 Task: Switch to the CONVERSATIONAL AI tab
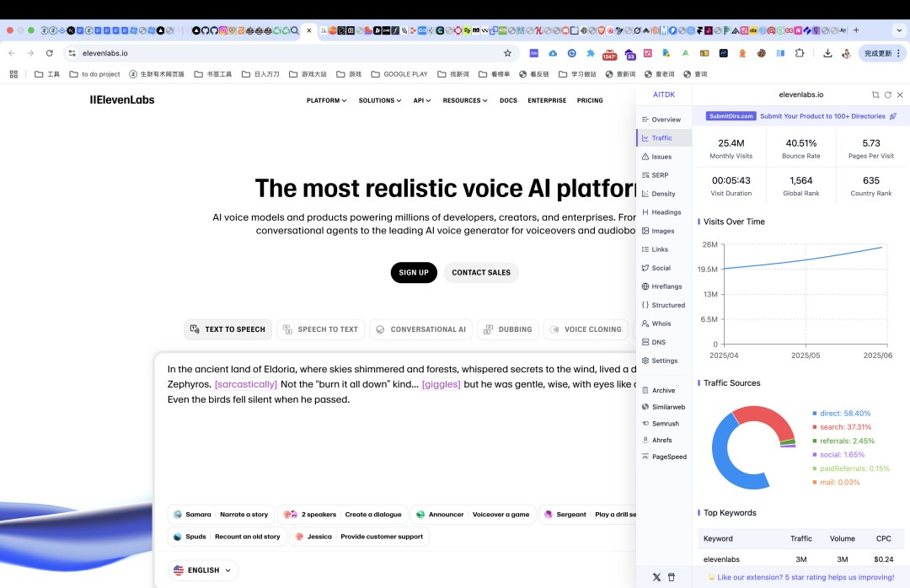point(420,329)
